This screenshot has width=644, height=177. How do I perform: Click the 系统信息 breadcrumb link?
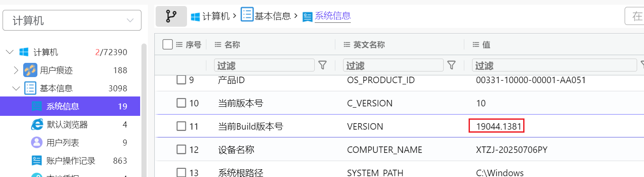(x=332, y=16)
